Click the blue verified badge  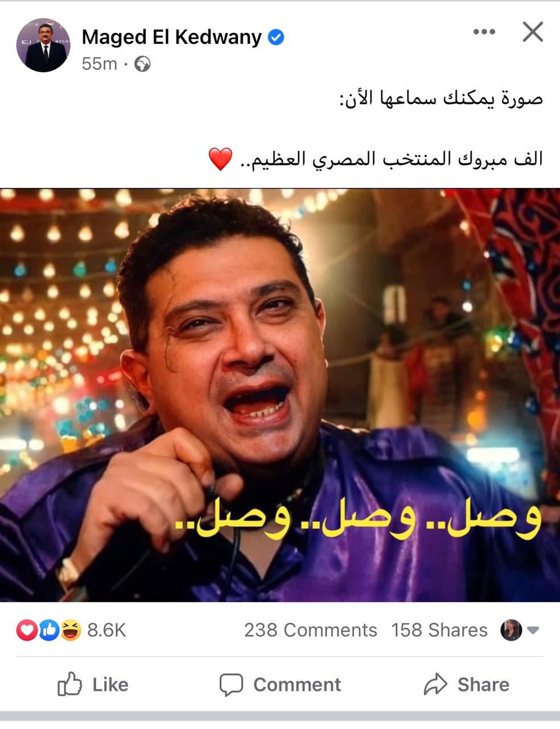point(276,38)
